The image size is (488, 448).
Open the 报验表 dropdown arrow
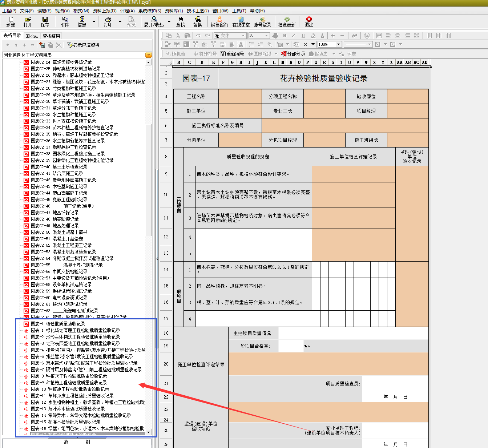click(x=334, y=54)
